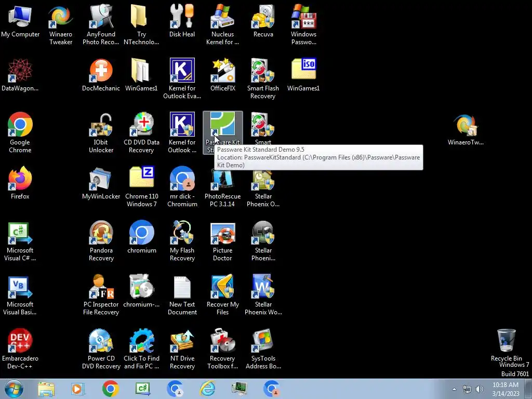Open SysTools Address Book shortcut

point(263,349)
